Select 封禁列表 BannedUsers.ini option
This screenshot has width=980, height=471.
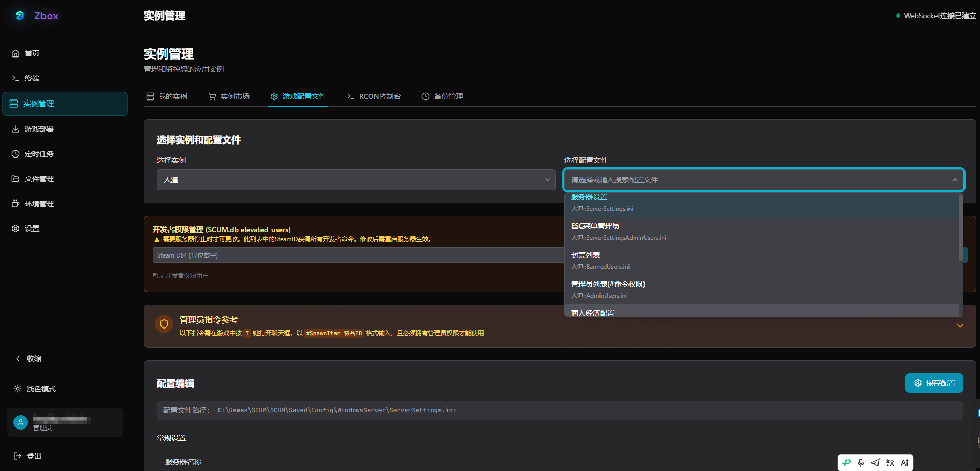click(x=761, y=260)
